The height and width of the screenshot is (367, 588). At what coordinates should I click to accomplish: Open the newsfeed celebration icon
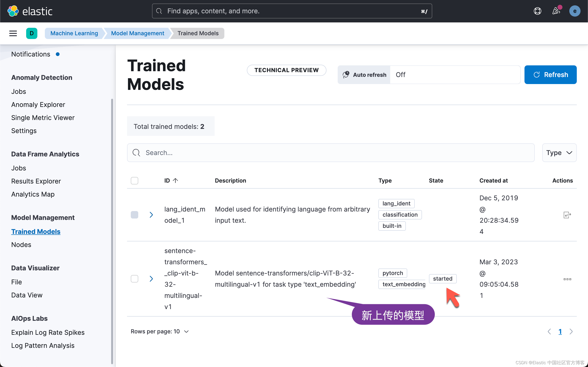tap(556, 11)
